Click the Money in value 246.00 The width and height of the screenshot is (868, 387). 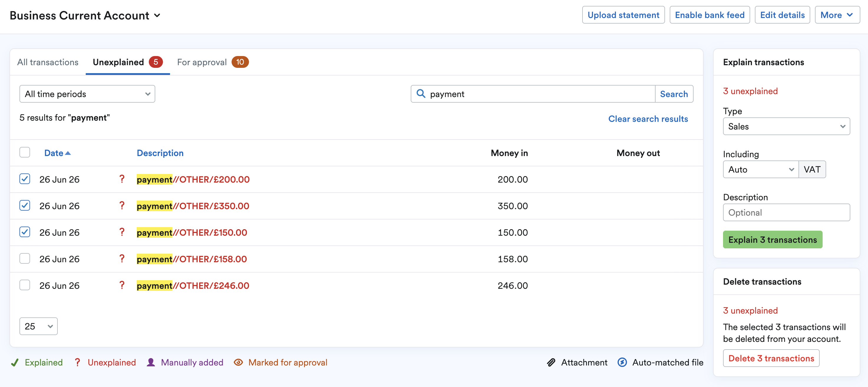pos(512,286)
